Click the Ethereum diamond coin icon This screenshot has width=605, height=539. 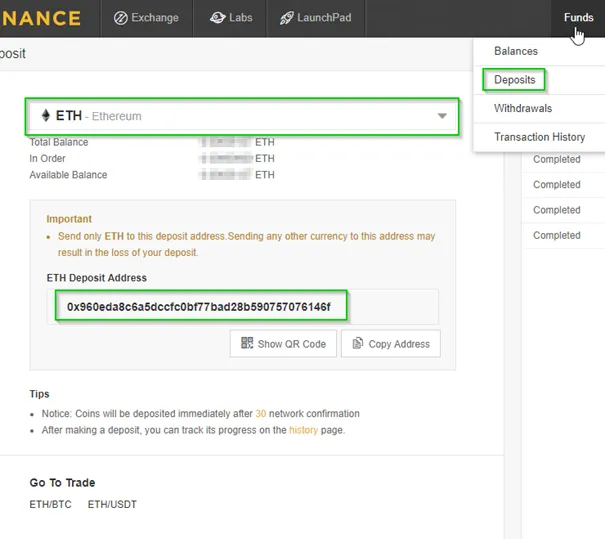tap(46, 115)
